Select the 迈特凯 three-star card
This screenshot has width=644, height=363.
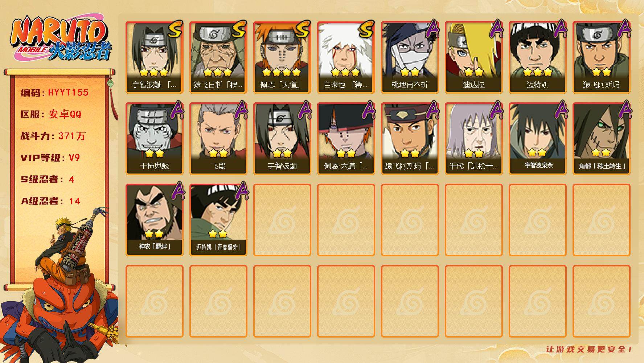click(537, 57)
